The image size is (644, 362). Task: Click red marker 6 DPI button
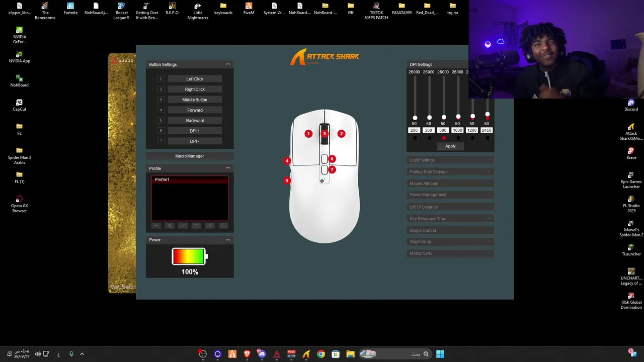332,159
